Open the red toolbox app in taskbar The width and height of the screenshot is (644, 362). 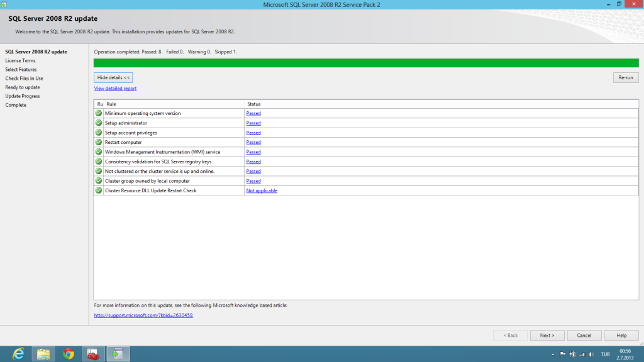click(93, 354)
